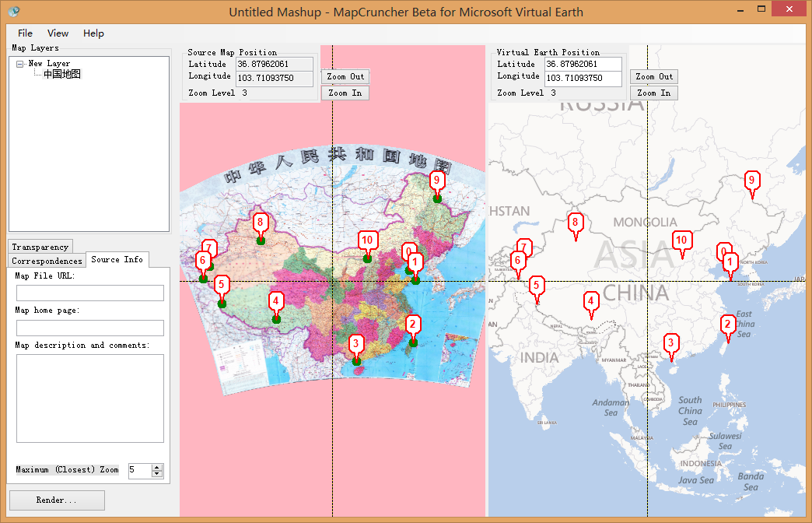Screen dimensions: 812x523
Task: Select pin 4 on Virtual Earth map
Action: [591, 300]
